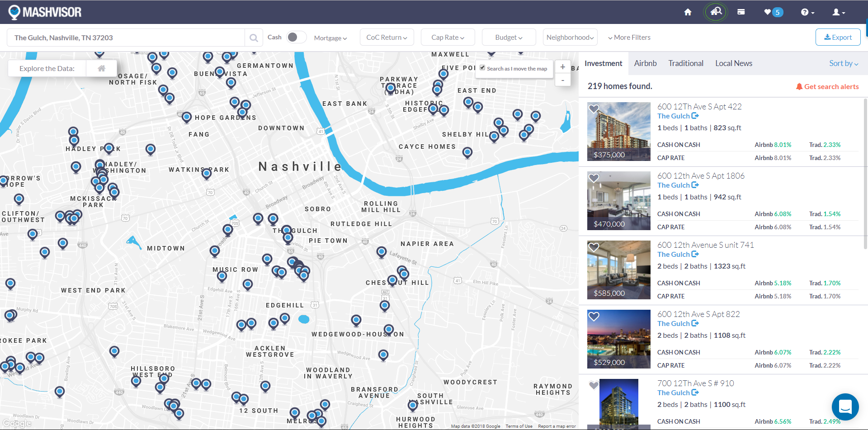868x430 pixels.
Task: Click the $585,000 listing photo
Action: click(x=618, y=270)
